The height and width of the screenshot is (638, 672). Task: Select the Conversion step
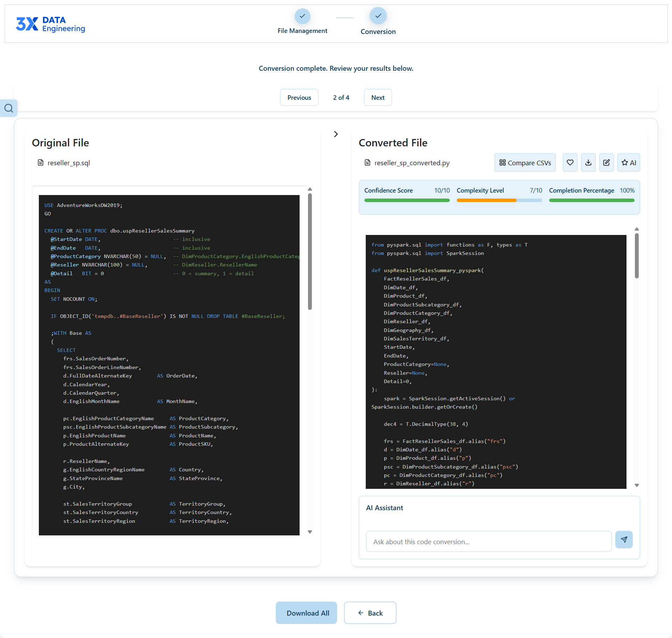coord(378,16)
